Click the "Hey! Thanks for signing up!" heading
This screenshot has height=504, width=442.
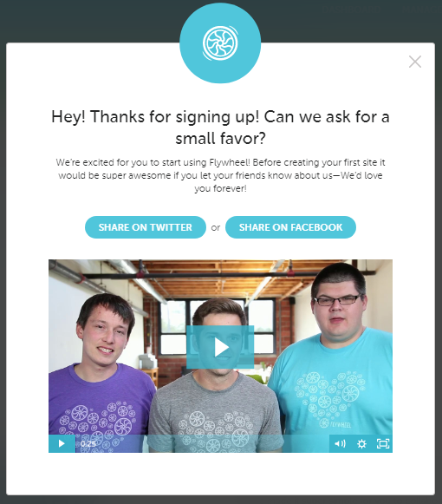[220, 128]
